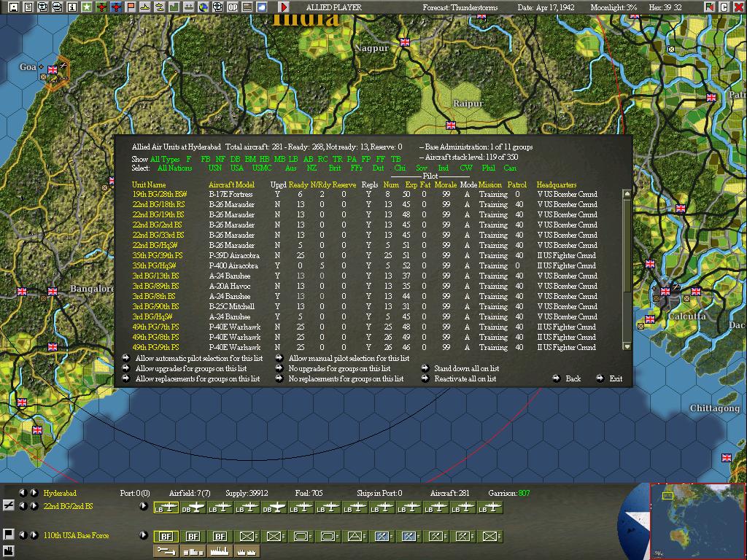Set no upgrades for groups on list
Screen dimensions: 747x560
pyautogui.click(x=339, y=368)
